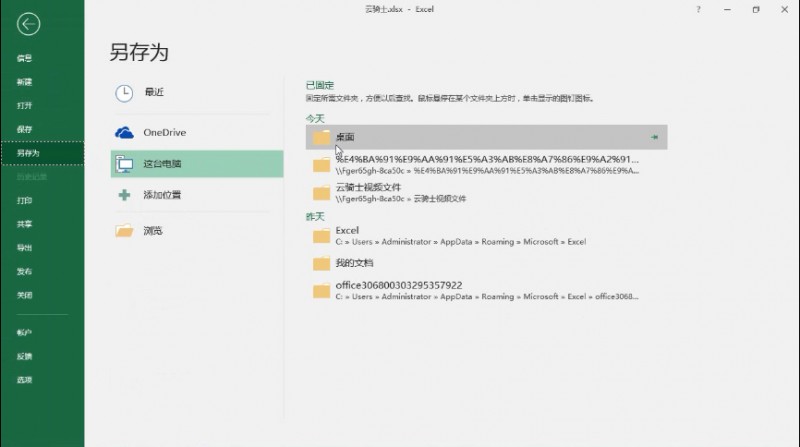The width and height of the screenshot is (800, 447).
Task: Open the 我的文档 folder
Action: coord(486,263)
